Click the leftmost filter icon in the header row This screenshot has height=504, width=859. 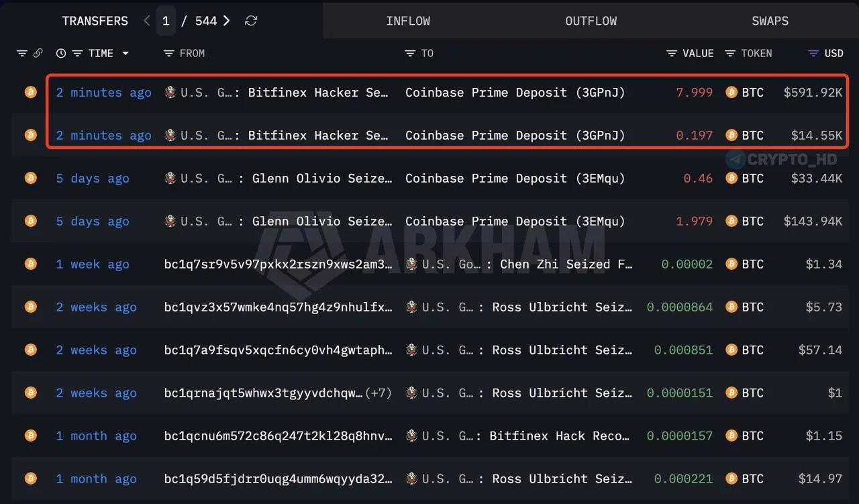pos(22,53)
